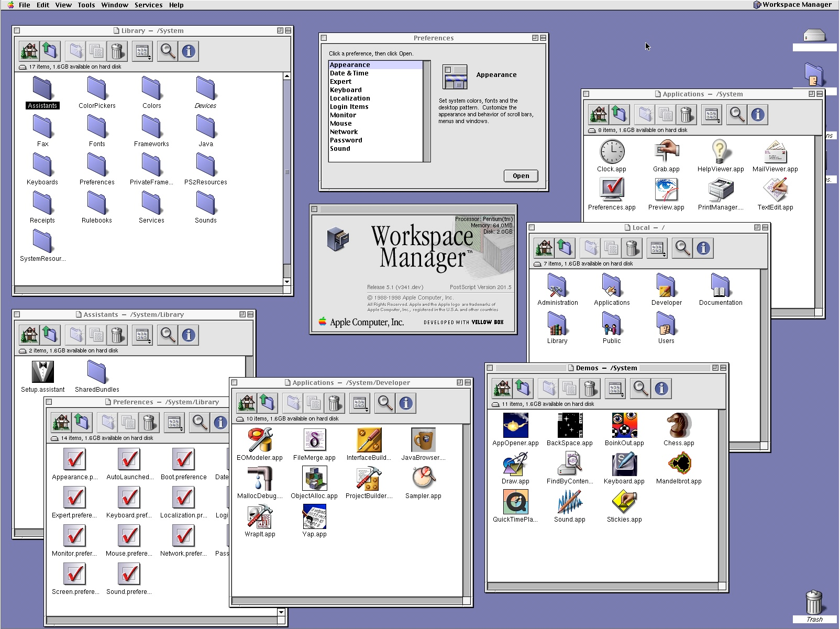Select BoinkOut.app icon in Demos
Screen dimensions: 840x629
click(x=624, y=425)
